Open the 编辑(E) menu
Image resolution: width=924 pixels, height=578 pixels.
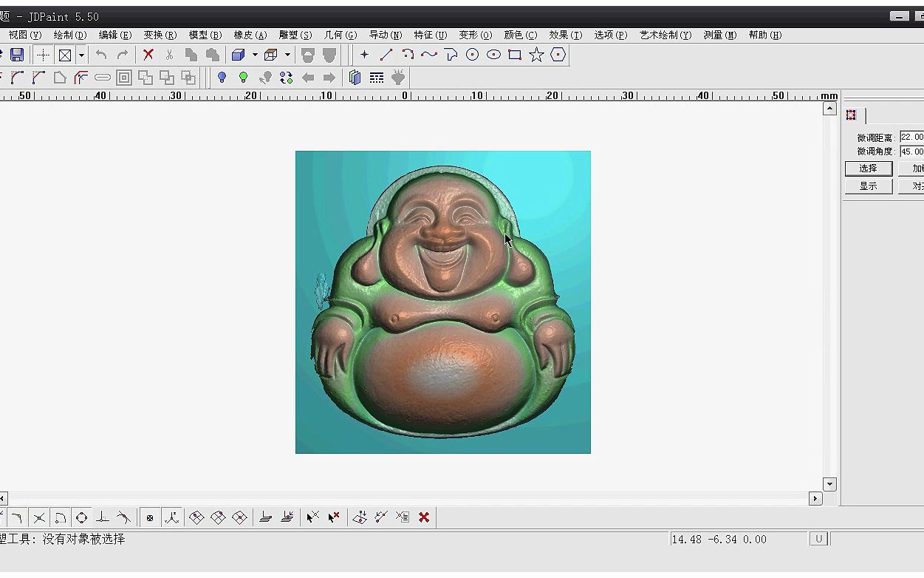point(115,35)
